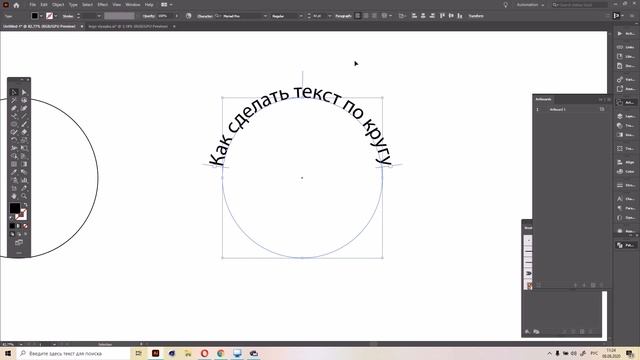Select the Direct Selection tool
This screenshot has height=360, width=640.
tap(24, 92)
